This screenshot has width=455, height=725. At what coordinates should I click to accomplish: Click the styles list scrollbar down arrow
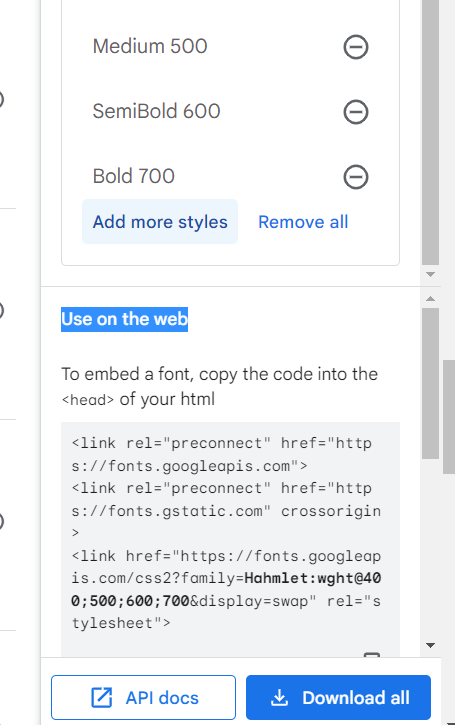point(430,274)
